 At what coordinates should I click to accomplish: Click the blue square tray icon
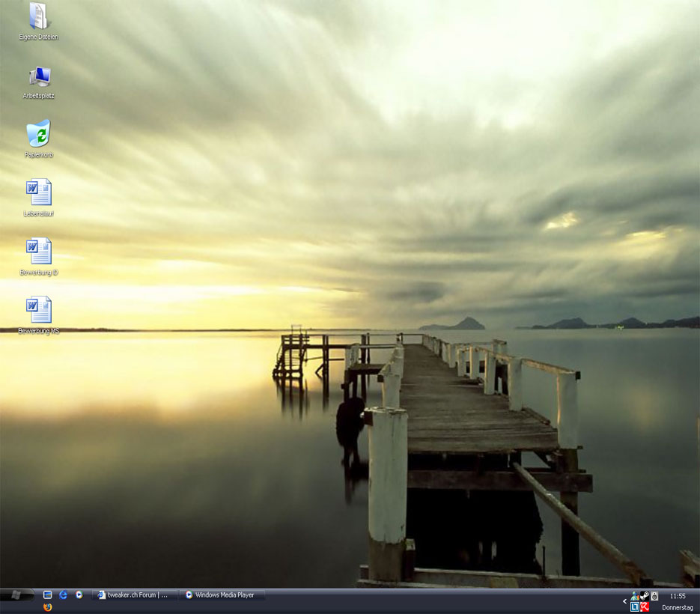(635, 607)
